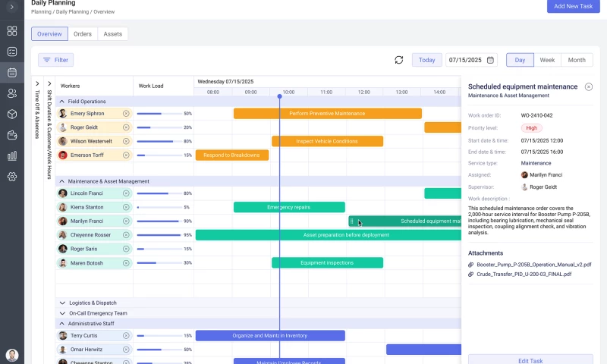The height and width of the screenshot is (364, 607).
Task: Click Add New Task button
Action: 573,6
